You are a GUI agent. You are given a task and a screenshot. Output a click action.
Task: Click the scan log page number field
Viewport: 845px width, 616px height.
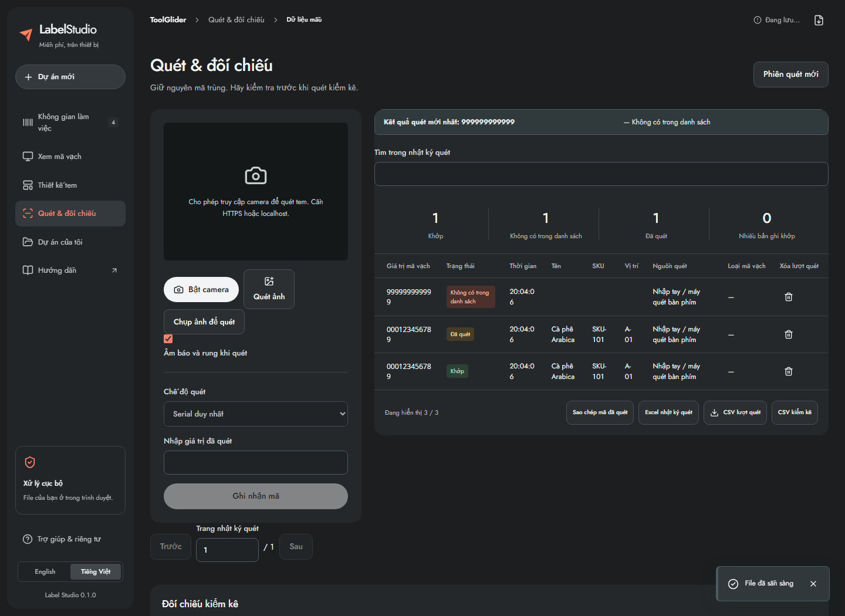point(227,550)
